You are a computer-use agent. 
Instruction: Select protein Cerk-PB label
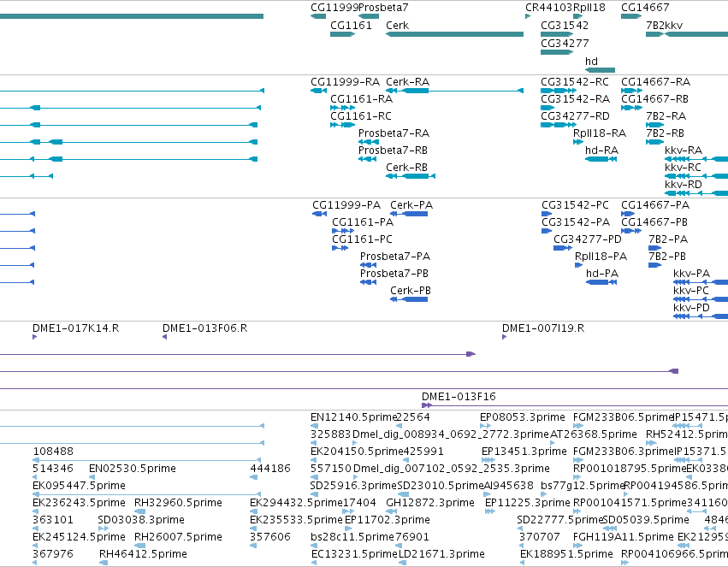point(411,292)
